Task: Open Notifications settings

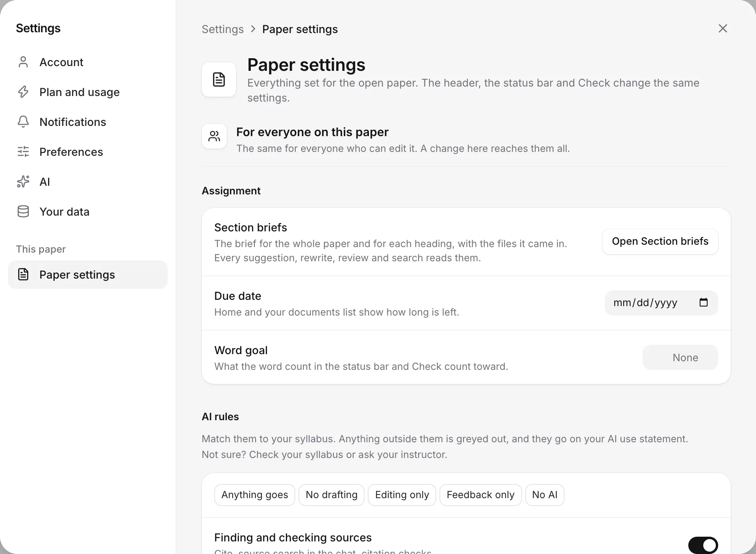Action: 88,122
